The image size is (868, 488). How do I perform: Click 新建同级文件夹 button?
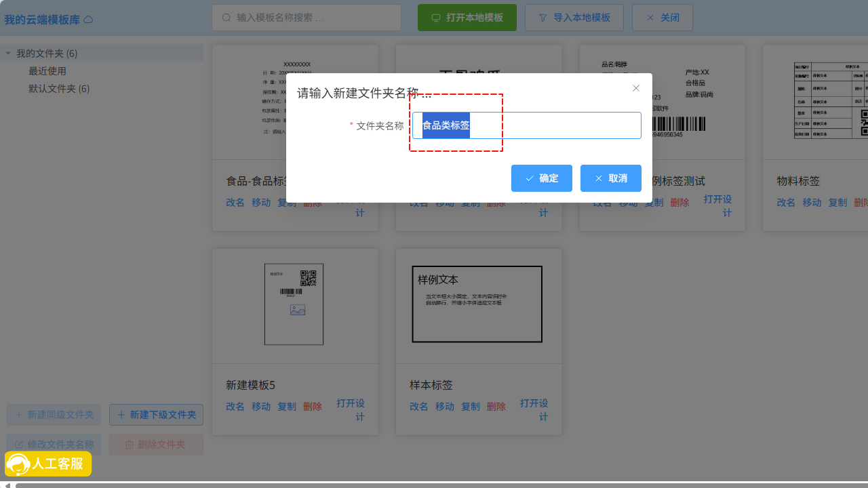(54, 415)
